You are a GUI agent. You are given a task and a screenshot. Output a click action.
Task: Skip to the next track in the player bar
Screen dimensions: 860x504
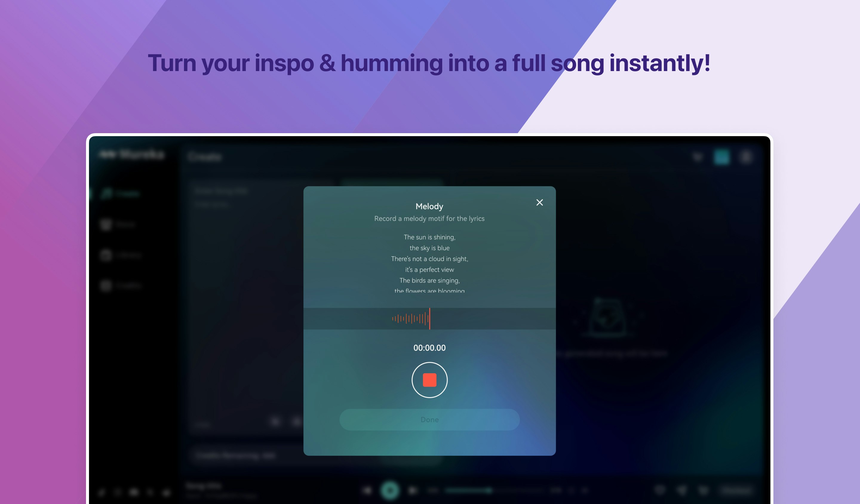[413, 490]
